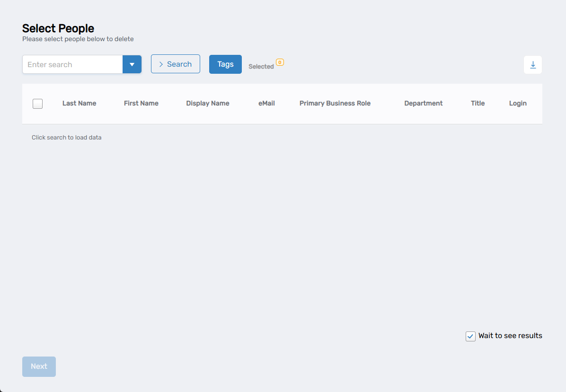Image resolution: width=566 pixels, height=392 pixels.
Task: Click the Login column header
Action: 518,104
